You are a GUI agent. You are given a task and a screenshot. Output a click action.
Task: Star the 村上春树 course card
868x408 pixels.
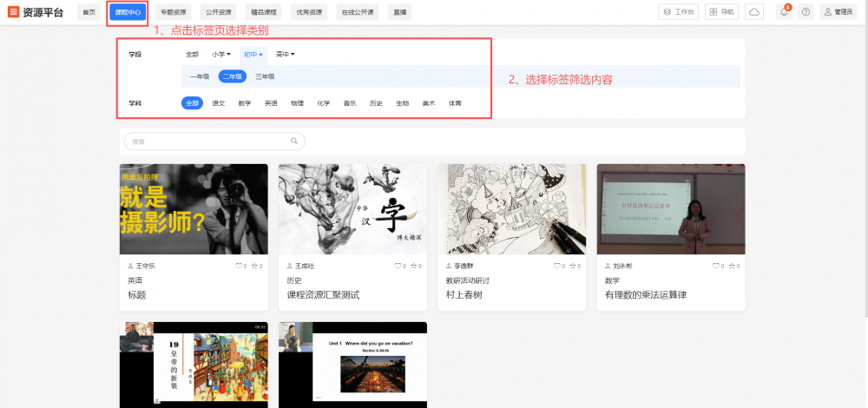point(574,267)
